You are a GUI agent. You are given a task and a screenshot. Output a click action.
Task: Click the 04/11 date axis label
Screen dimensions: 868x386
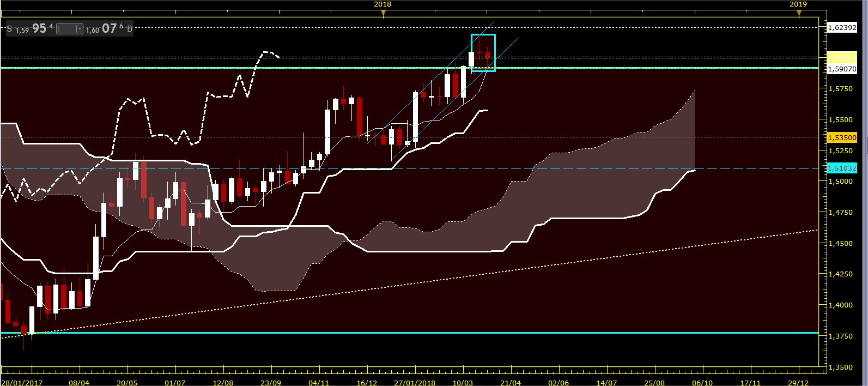[319, 382]
